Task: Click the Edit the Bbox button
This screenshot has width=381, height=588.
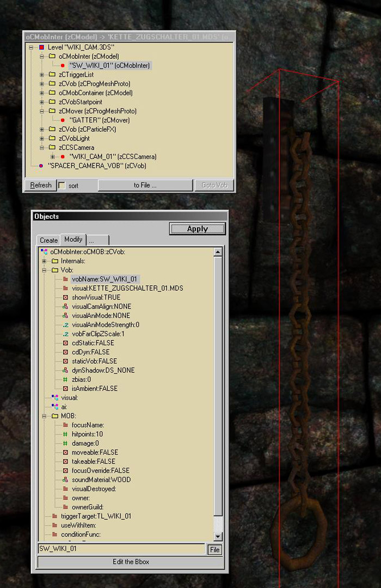Action: (130, 562)
